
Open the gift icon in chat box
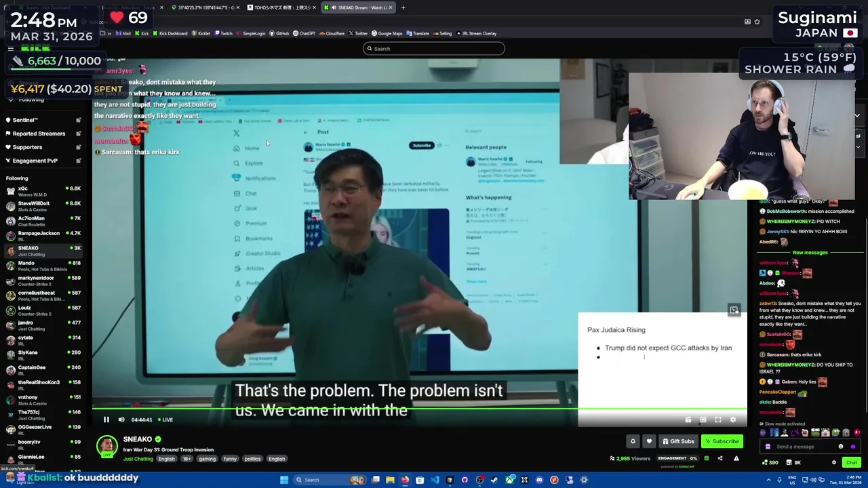(768, 447)
